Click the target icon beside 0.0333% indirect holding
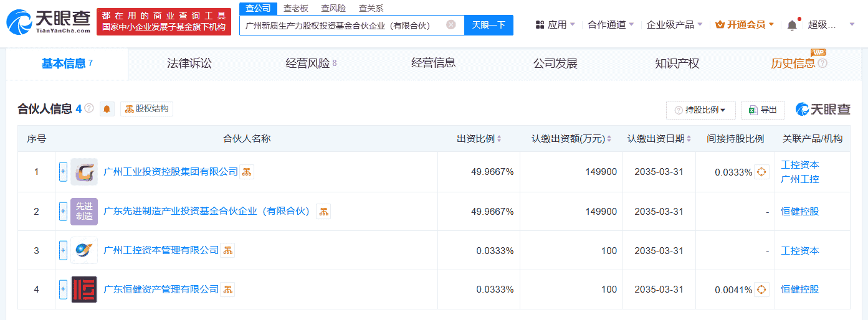 pos(761,172)
